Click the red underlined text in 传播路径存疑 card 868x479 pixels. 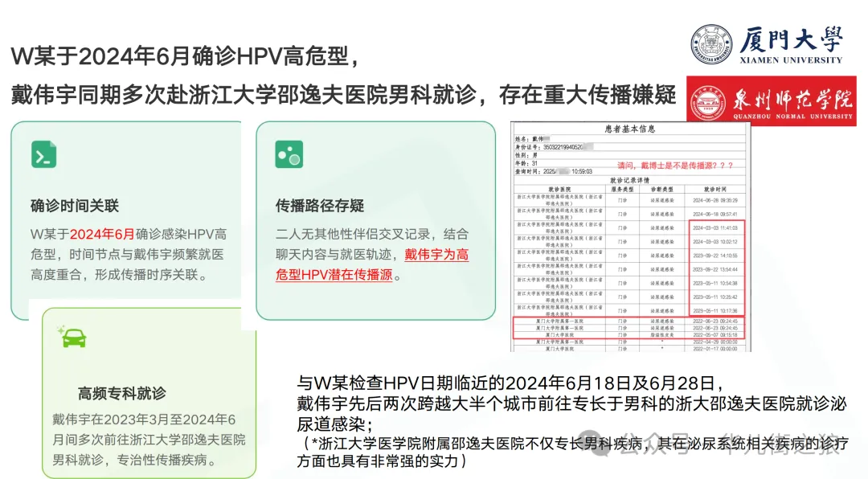pos(372,264)
